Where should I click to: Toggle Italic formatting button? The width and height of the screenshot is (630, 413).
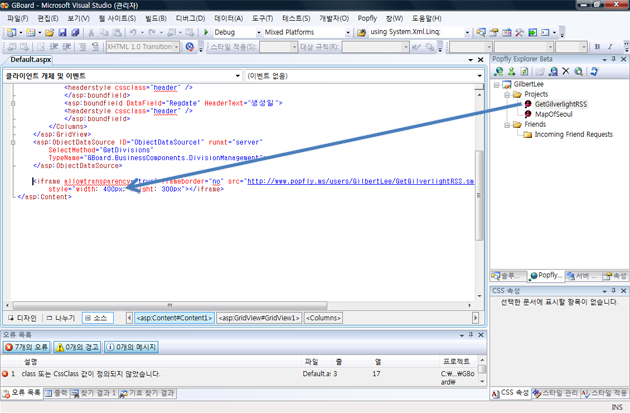click(x=610, y=47)
